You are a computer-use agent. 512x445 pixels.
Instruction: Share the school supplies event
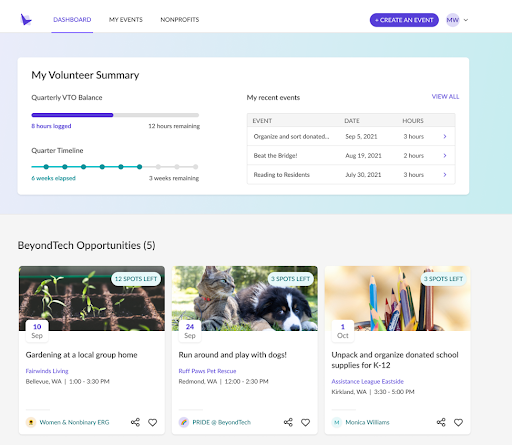(441, 422)
